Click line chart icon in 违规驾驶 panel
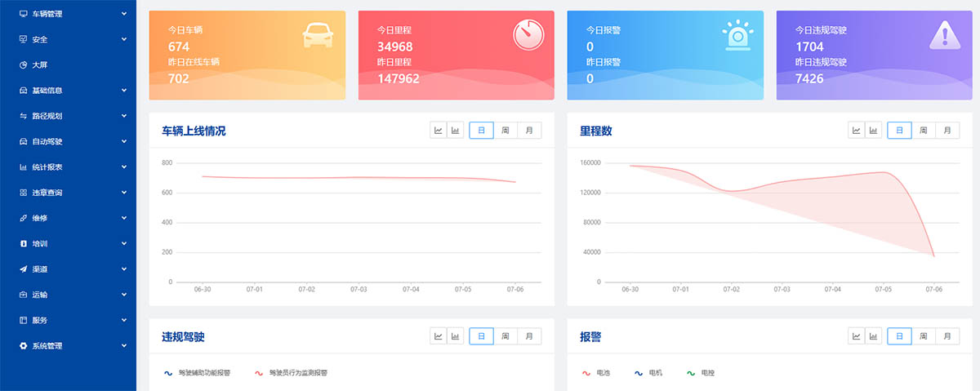 pos(439,336)
